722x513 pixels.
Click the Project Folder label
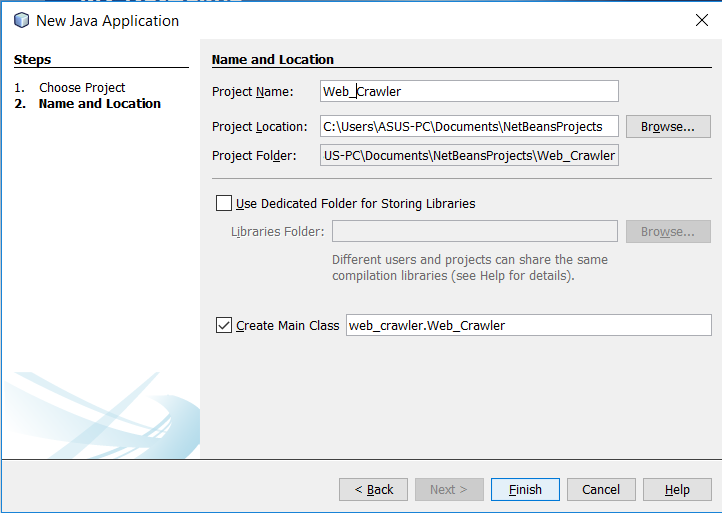tap(254, 156)
